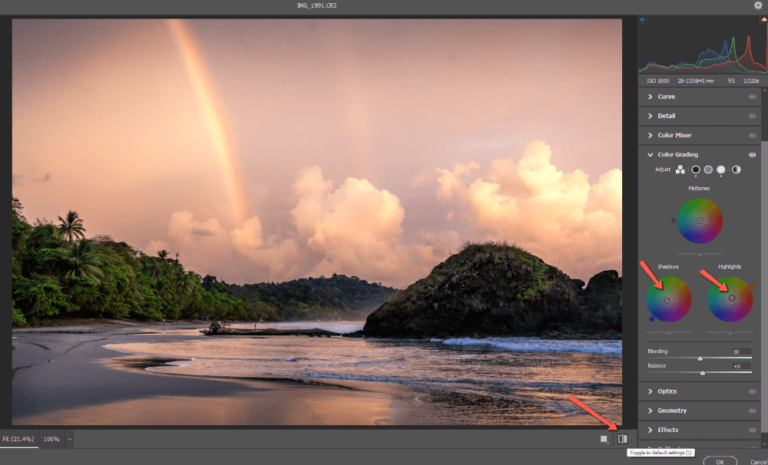Click the rainbow photo preview
Image resolution: width=768 pixels, height=465 pixels.
pyautogui.click(x=317, y=221)
